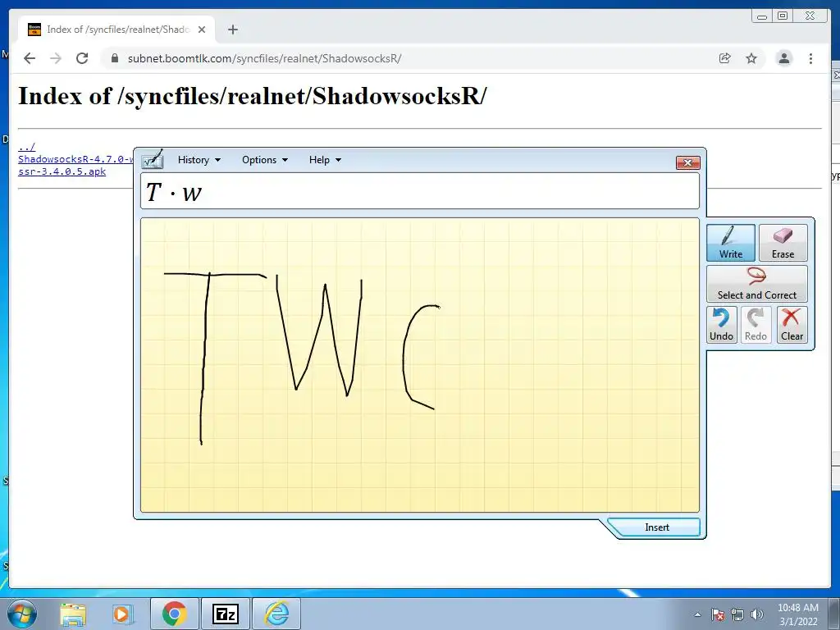Insert the recognized math expression
840x630 pixels.
pyautogui.click(x=657, y=527)
